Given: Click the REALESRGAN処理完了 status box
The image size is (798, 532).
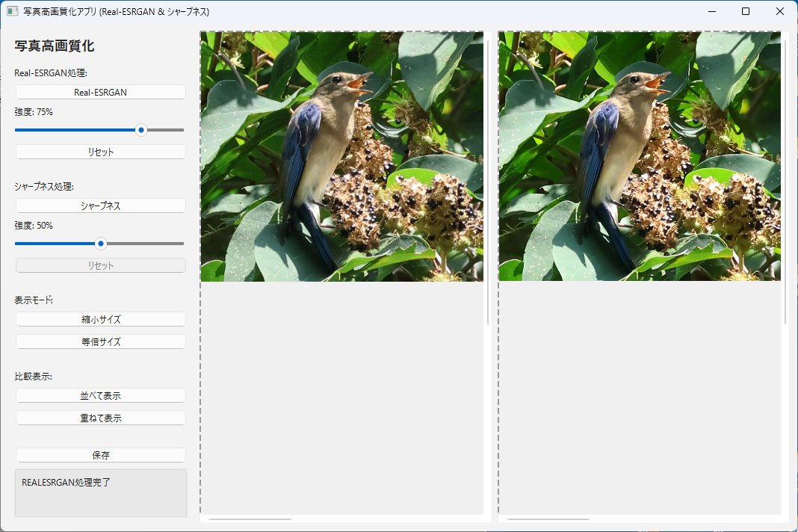Looking at the screenshot, I should (x=101, y=493).
